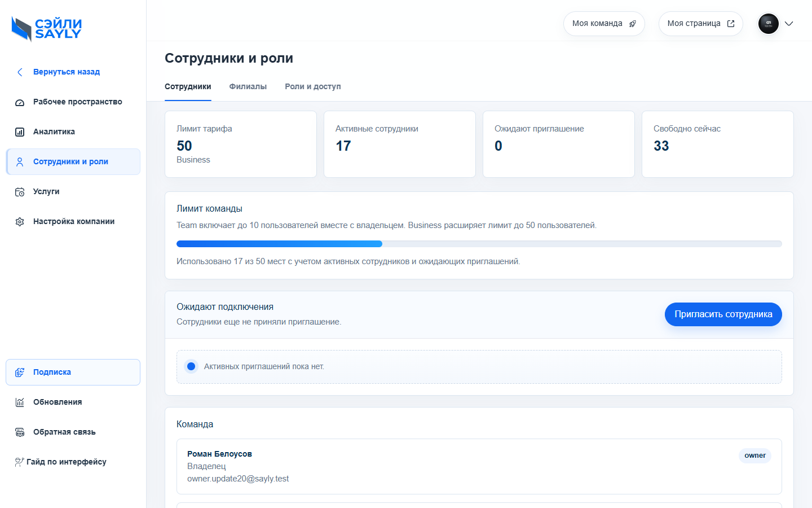Click Пригласить сотрудника button
The image size is (812, 508).
click(723, 314)
